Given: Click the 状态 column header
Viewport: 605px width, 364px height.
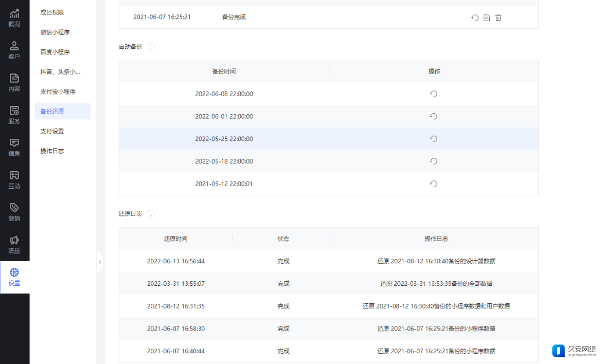Looking at the screenshot, I should coord(283,239).
